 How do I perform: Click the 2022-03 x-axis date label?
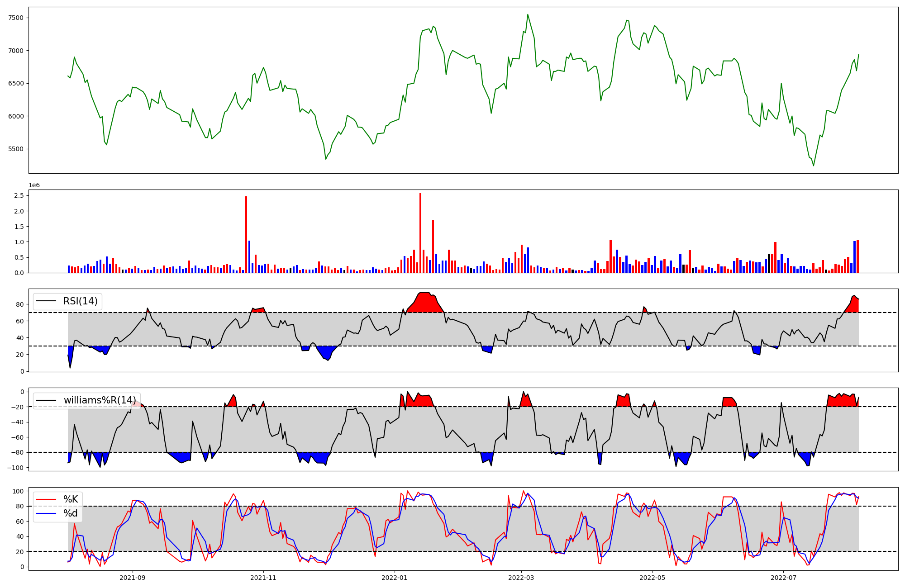(x=521, y=578)
